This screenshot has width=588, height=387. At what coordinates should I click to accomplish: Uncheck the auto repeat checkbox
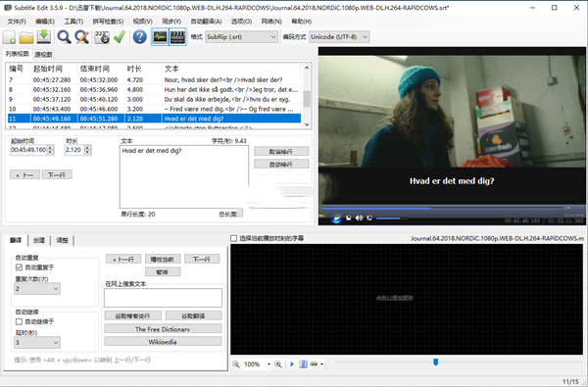coord(19,267)
